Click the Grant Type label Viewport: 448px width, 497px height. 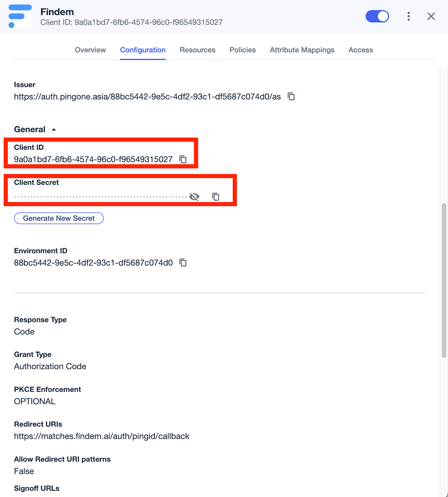33,355
